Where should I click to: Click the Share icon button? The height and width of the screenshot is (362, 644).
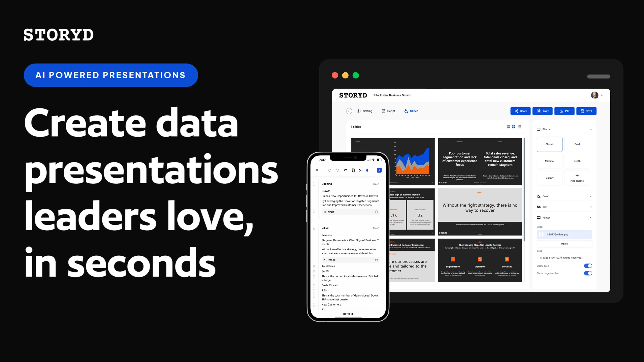tap(521, 111)
